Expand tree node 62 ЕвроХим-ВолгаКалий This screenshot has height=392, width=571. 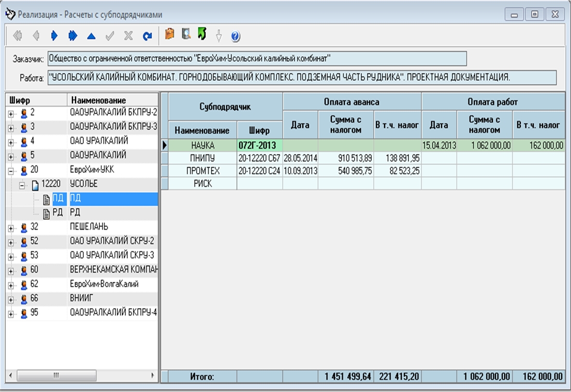(x=11, y=285)
